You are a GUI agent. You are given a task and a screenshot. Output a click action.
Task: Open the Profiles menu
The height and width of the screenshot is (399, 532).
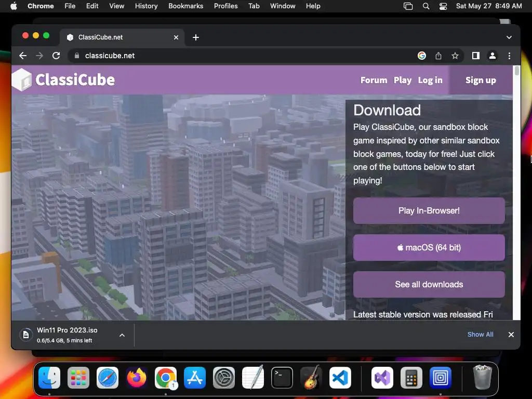pyautogui.click(x=225, y=6)
